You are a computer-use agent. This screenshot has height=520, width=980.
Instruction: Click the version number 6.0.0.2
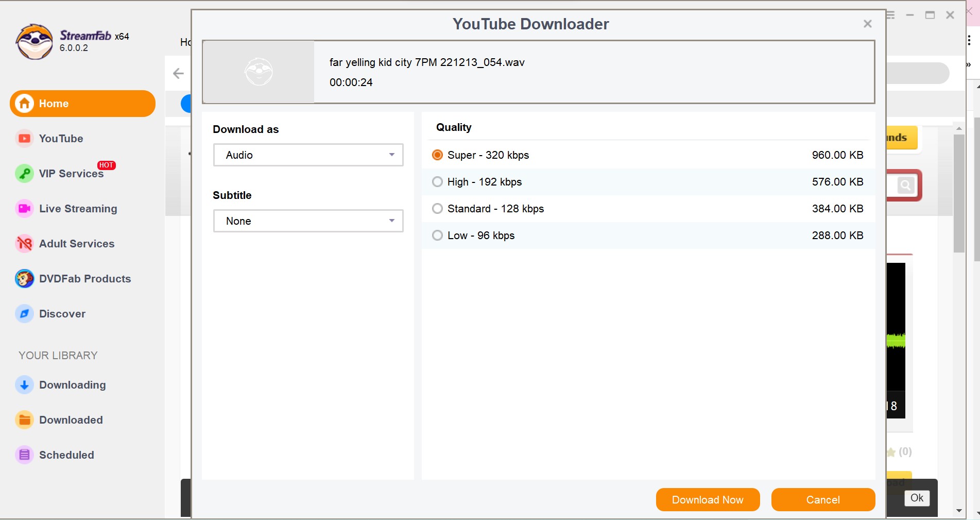[x=74, y=48]
